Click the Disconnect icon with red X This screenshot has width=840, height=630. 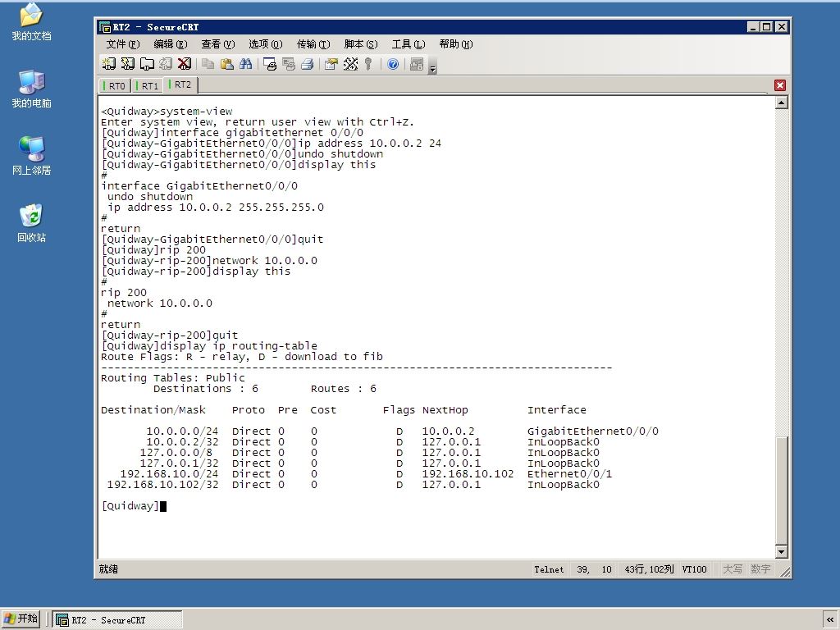185,64
